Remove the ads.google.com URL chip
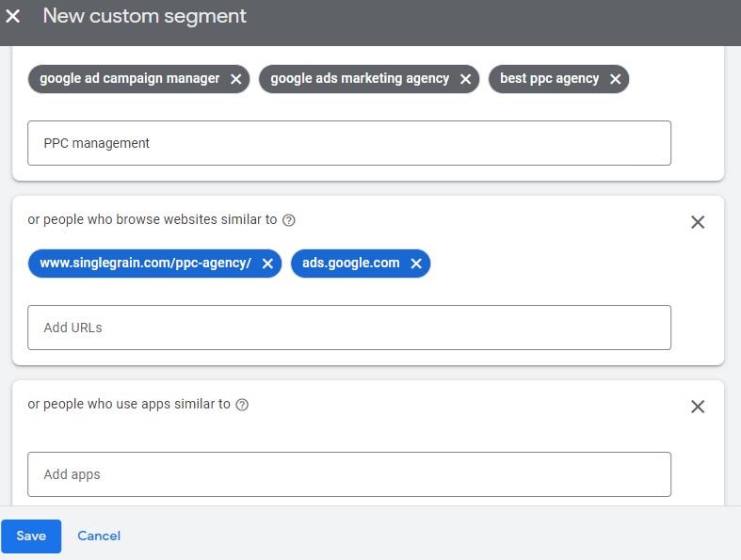The height and width of the screenshot is (560, 741). click(416, 264)
